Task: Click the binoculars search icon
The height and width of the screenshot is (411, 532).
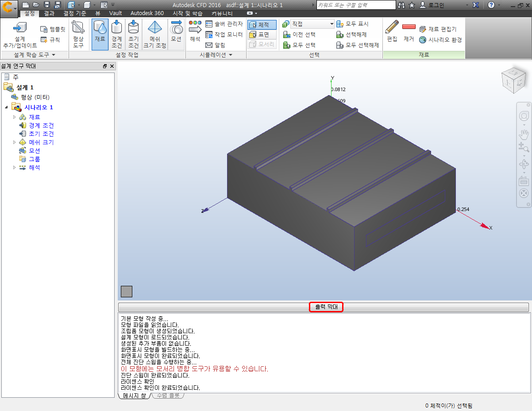Action: 402,5
